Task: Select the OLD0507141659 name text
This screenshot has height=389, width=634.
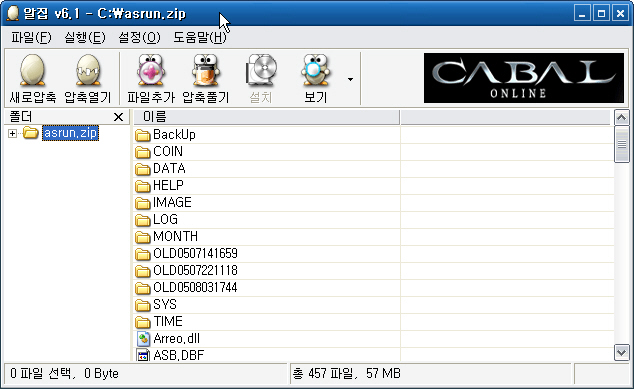Action: click(195, 253)
